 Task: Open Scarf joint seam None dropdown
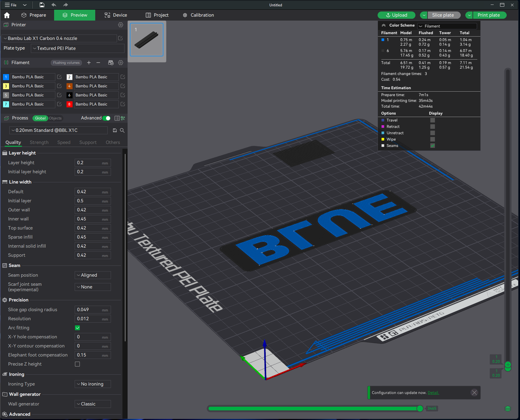click(93, 287)
